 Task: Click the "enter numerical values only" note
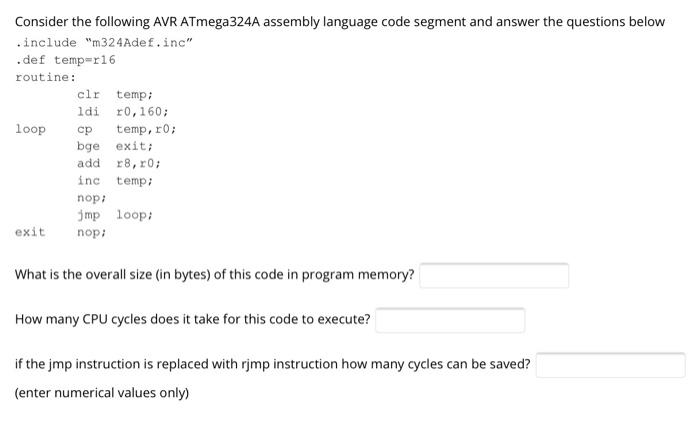102,393
